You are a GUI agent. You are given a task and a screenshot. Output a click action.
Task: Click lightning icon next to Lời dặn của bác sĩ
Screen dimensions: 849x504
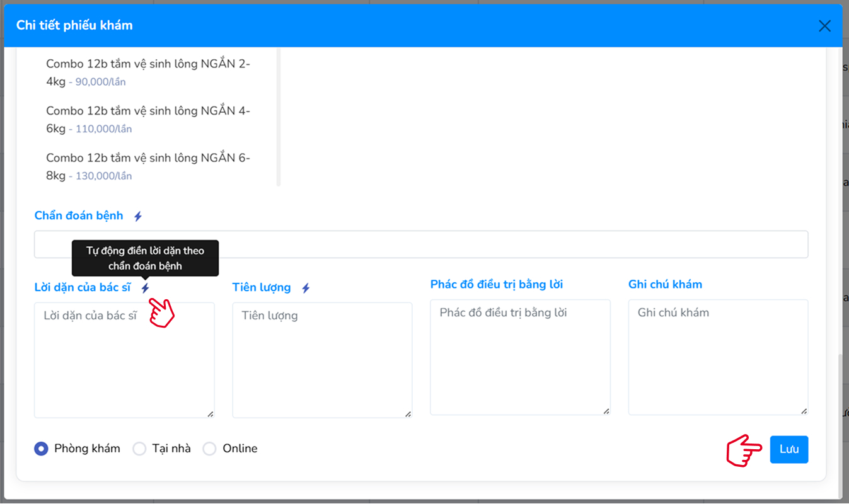146,288
